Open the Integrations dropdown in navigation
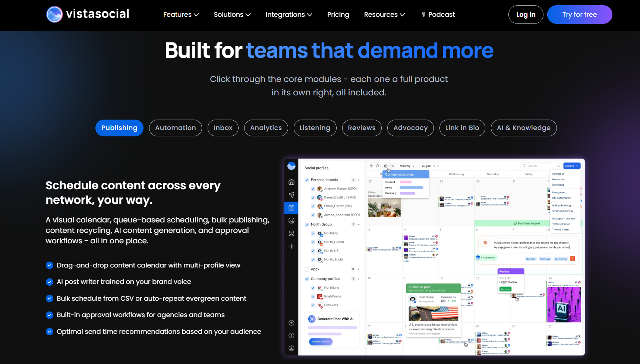The height and width of the screenshot is (364, 640). click(289, 15)
